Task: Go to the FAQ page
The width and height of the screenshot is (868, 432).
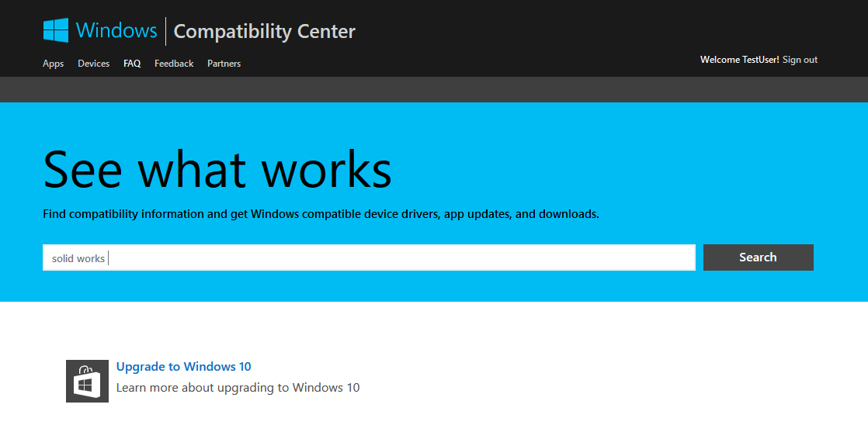Action: coord(132,64)
